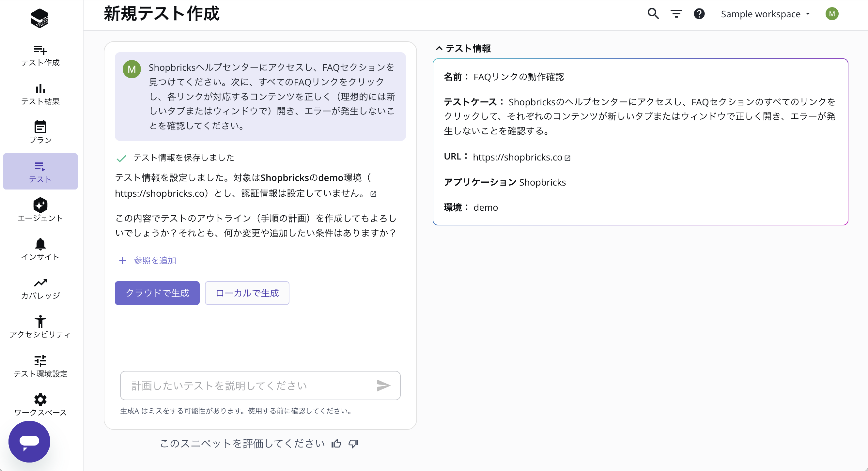Open エージェント in the sidebar

pos(40,210)
